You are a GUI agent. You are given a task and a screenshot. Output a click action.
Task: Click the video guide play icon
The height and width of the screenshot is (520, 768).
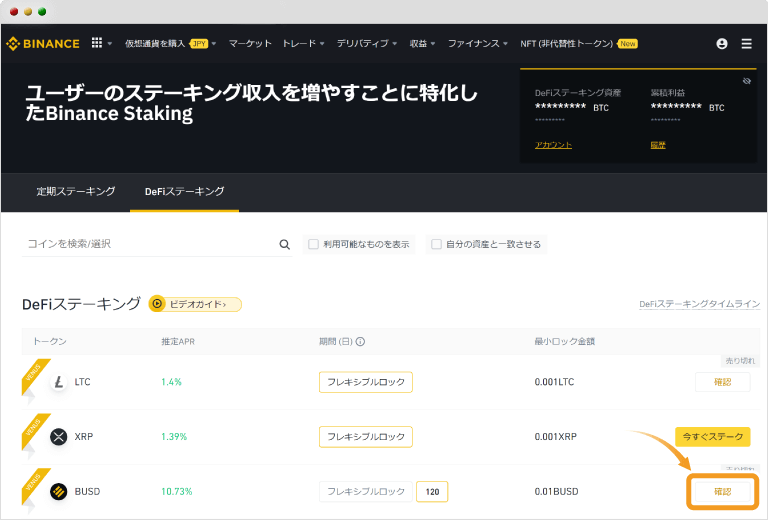tap(157, 304)
